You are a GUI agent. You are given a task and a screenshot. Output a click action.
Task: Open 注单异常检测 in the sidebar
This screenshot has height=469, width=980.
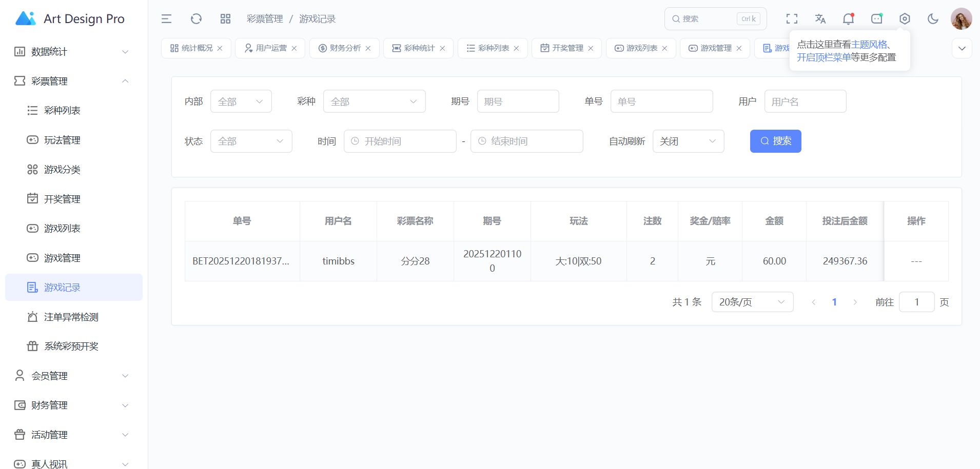[71, 317]
